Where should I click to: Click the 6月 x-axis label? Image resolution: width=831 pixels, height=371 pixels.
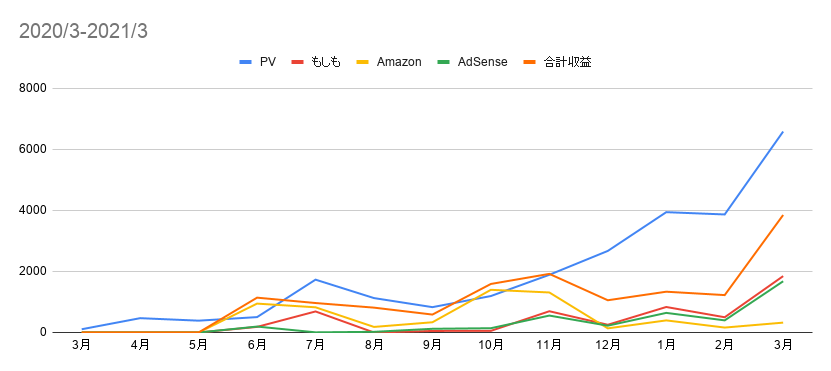click(257, 345)
